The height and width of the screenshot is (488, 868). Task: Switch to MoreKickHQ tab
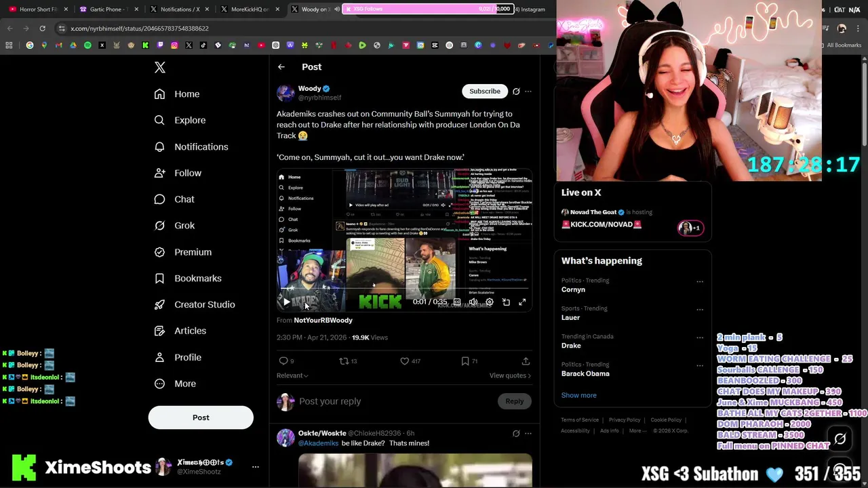[249, 9]
